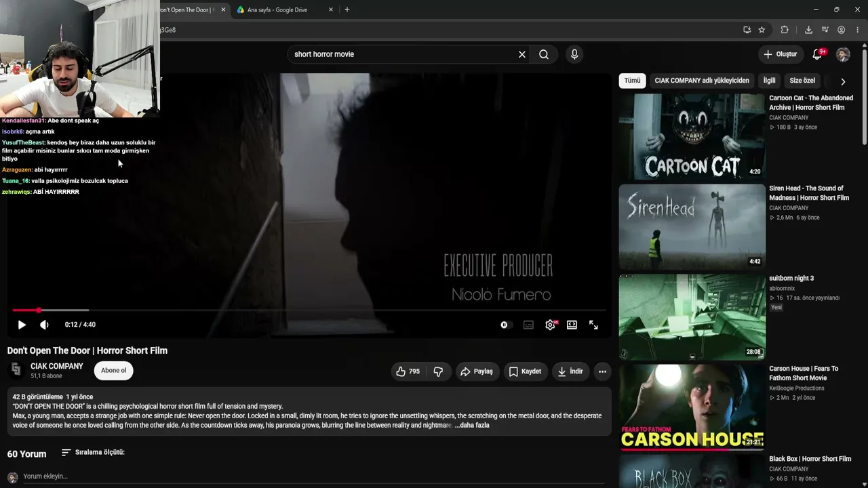The image size is (868, 488).
Task: Clear the search box with the X
Action: coord(522,54)
